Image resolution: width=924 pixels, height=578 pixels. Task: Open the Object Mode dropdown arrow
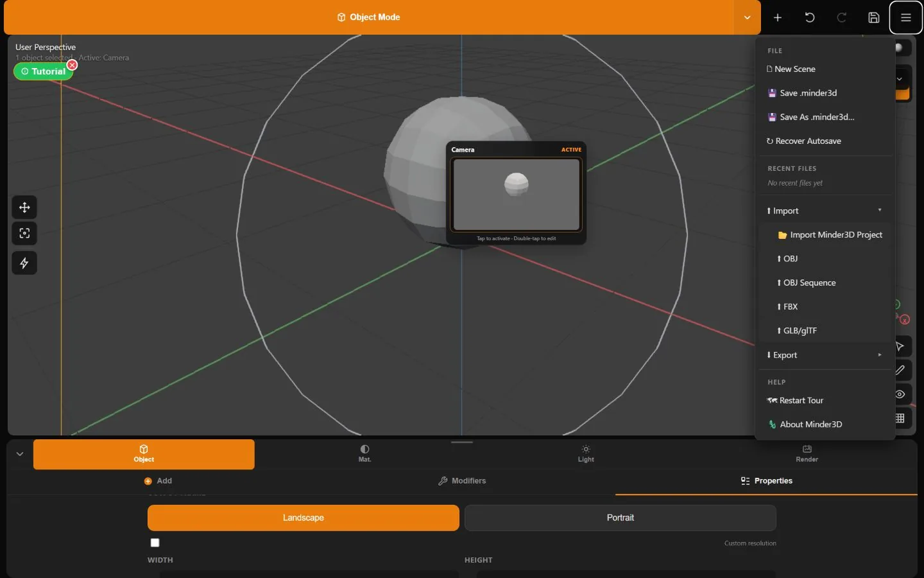tap(747, 17)
